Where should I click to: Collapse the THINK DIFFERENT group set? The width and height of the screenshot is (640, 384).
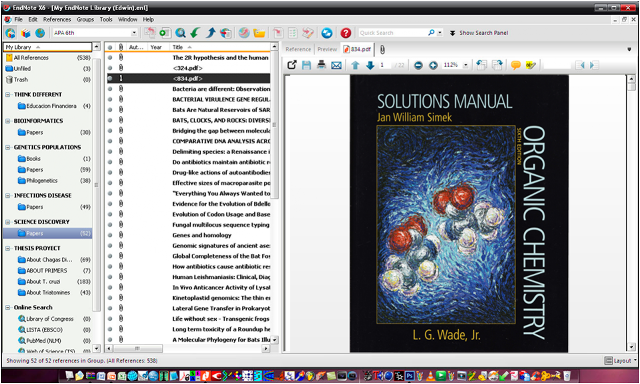[8, 94]
